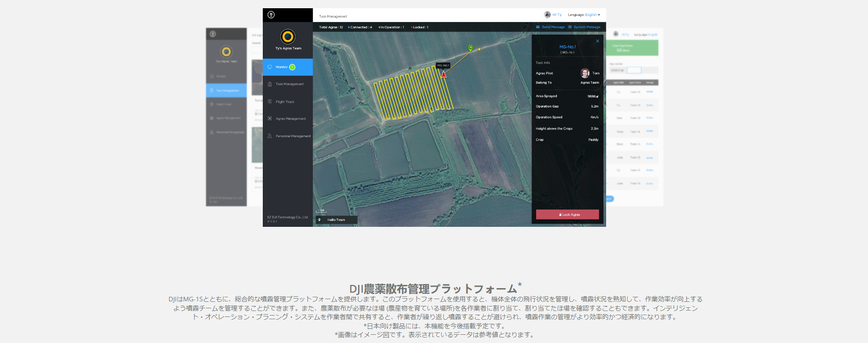Click the Connected : 4 status
The image size is (868, 343).
click(x=360, y=27)
